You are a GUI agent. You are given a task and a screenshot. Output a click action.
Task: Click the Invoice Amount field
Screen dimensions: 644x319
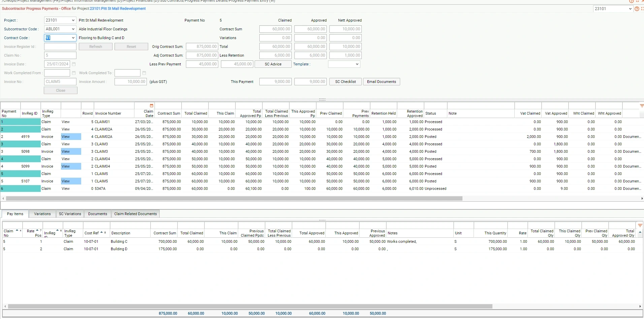click(131, 82)
